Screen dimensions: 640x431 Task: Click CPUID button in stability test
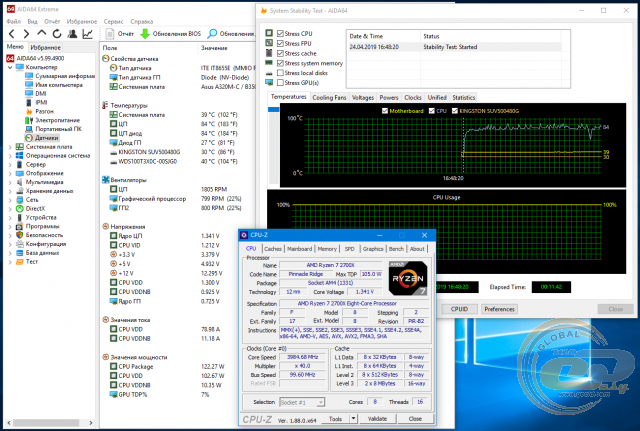point(459,309)
